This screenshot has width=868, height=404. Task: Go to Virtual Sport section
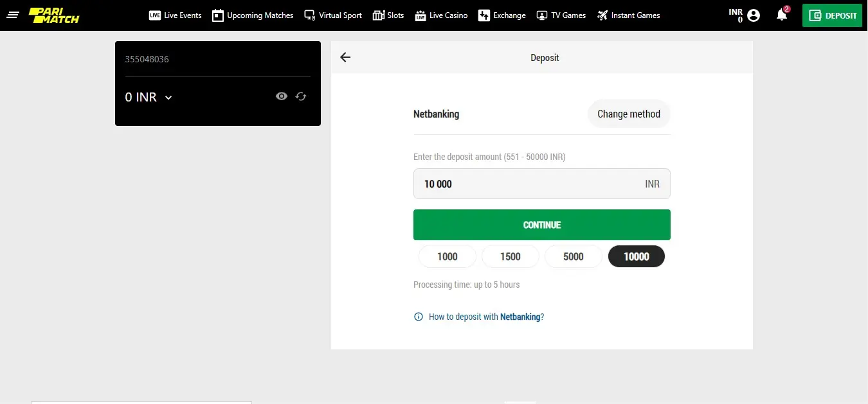(333, 15)
